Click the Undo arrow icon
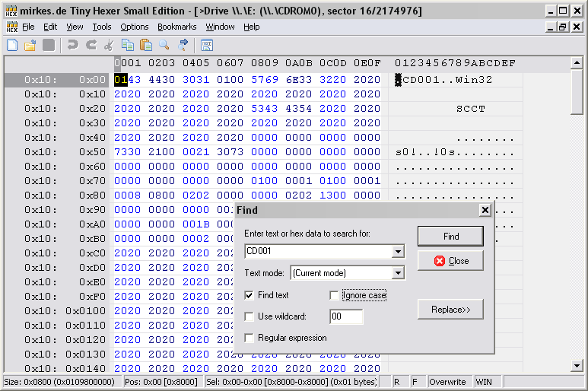Screen dimensions: 588x391 [x=73, y=46]
